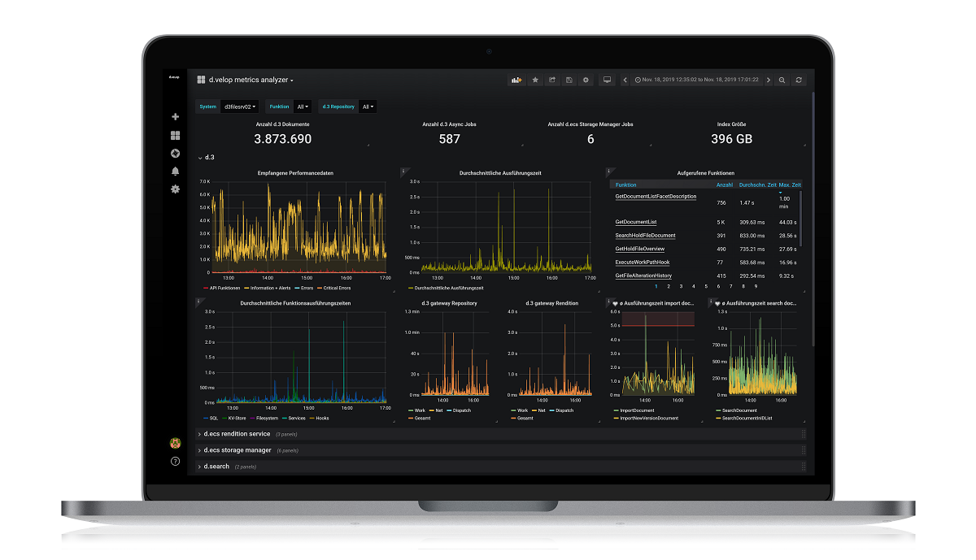Shift the time range backward
The width and height of the screenshot is (976, 560).
(625, 80)
